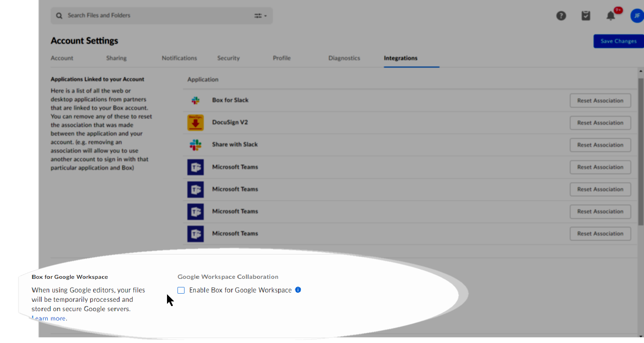Open the search filter options dropdown
Viewport: 644px width, 343px height.
coord(260,16)
